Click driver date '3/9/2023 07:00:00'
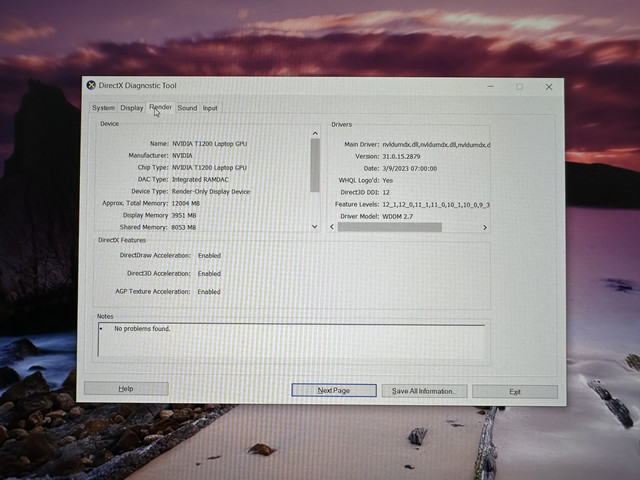Image resolution: width=640 pixels, height=480 pixels. (x=409, y=168)
